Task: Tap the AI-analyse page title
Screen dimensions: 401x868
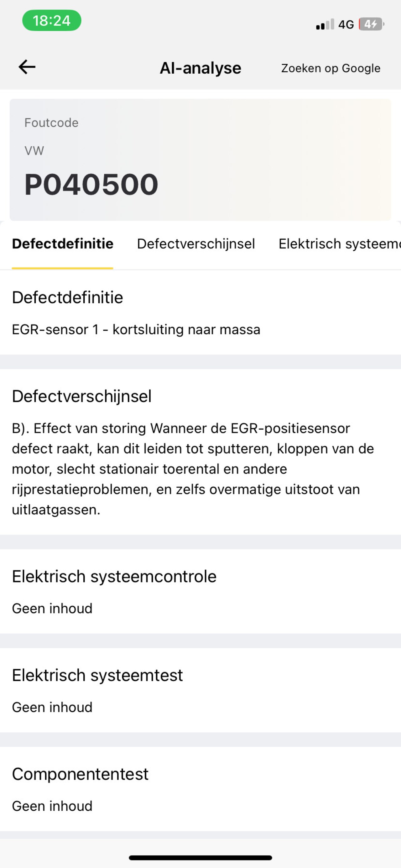Action: coord(200,68)
